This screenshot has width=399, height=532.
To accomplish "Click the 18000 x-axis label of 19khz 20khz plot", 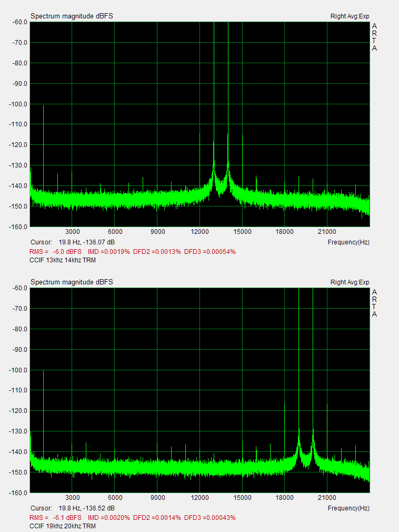I will point(284,498).
